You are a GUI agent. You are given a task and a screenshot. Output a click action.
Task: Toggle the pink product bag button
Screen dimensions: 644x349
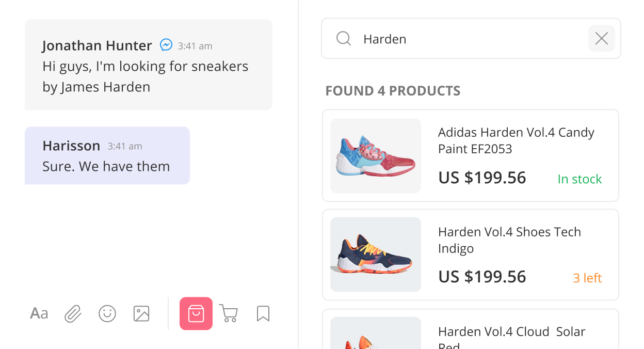pyautogui.click(x=196, y=313)
